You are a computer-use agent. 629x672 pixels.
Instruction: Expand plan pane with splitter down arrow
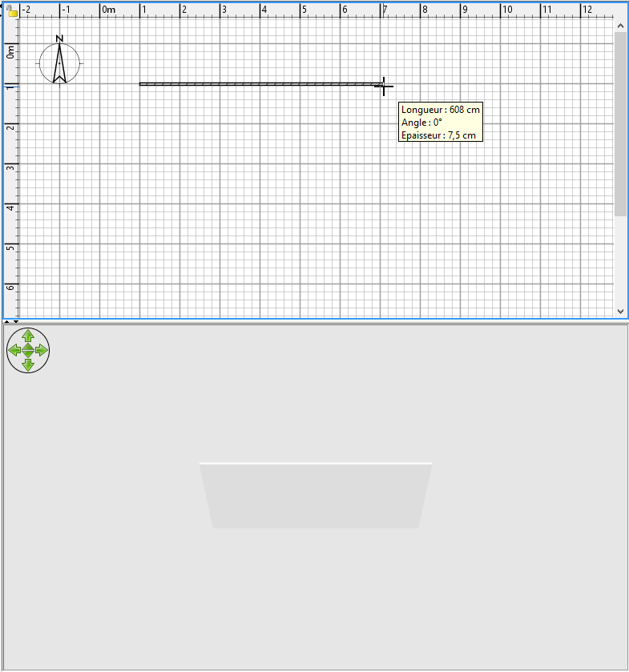16,321
